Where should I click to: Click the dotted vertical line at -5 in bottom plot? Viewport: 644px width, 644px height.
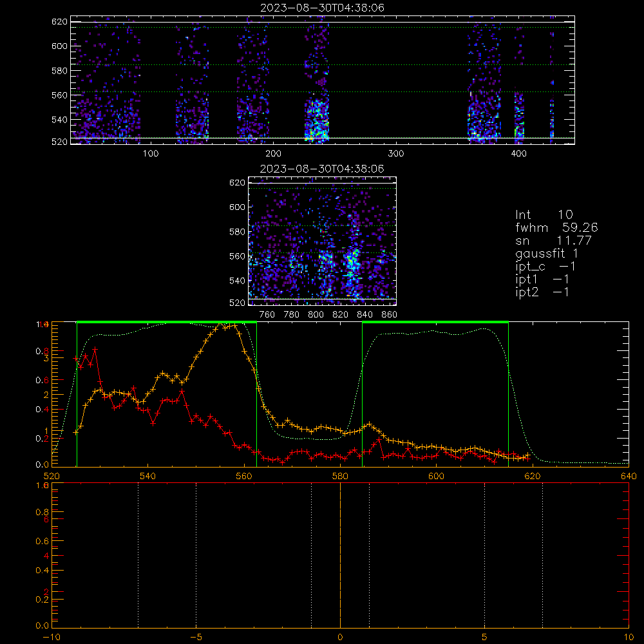[196, 555]
